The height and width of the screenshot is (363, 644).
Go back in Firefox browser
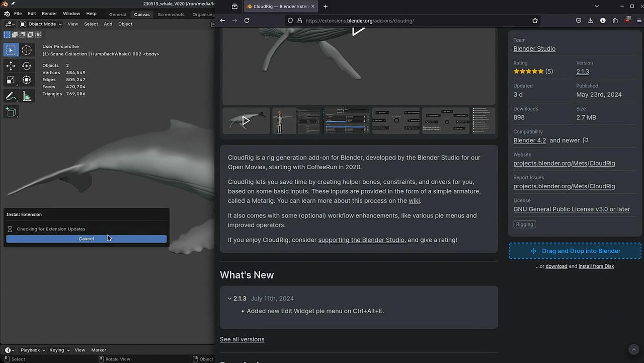pos(222,21)
